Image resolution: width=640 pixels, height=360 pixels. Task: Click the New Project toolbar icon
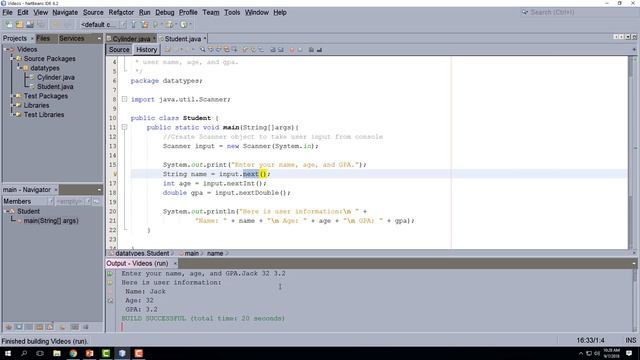tap(19, 24)
